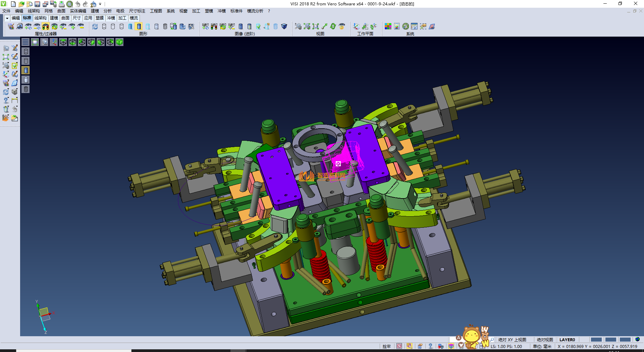Click the solid green cube shaded view icon
Image resolution: width=644 pixels, height=352 pixels.
coord(119,42)
